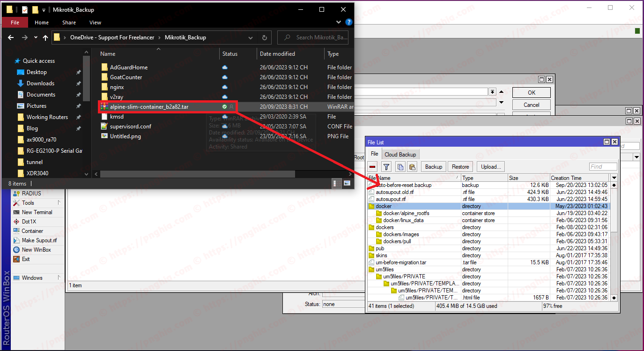
Task: Switch to Cloud Backup tab
Action: 400,155
